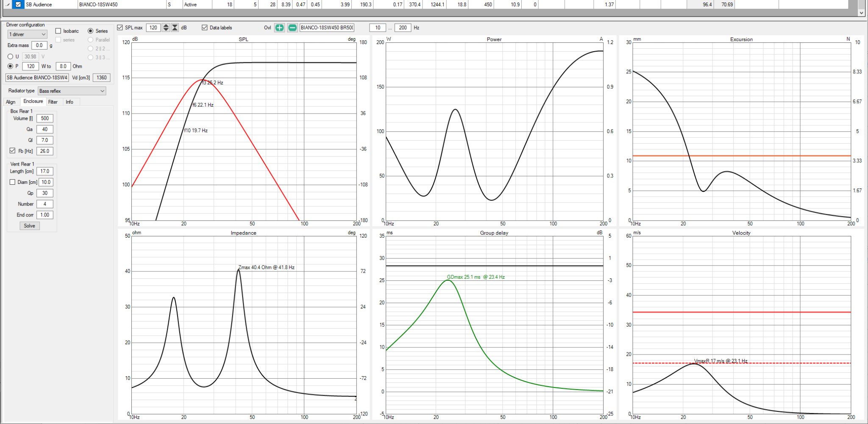
Task: Click the Velocity chart title
Action: click(741, 233)
